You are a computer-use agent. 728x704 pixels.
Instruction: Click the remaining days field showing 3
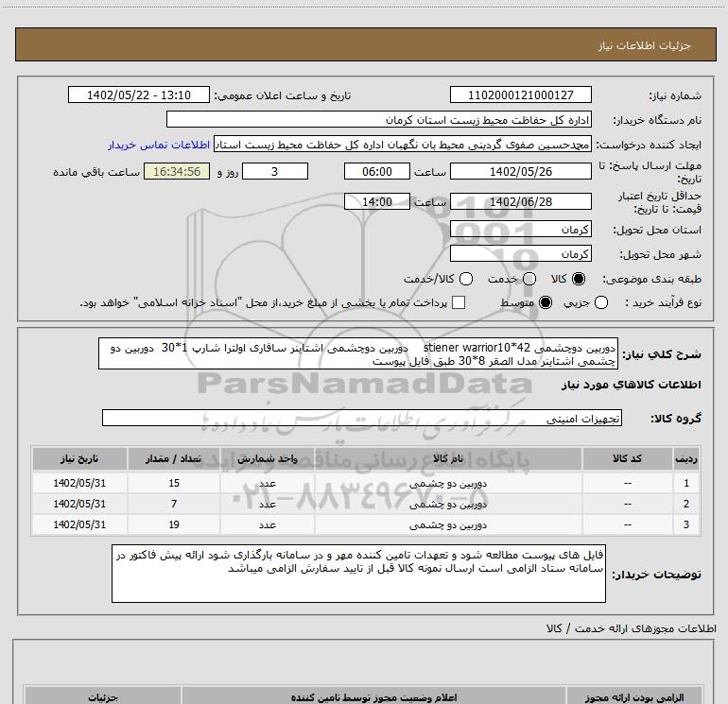point(275,172)
